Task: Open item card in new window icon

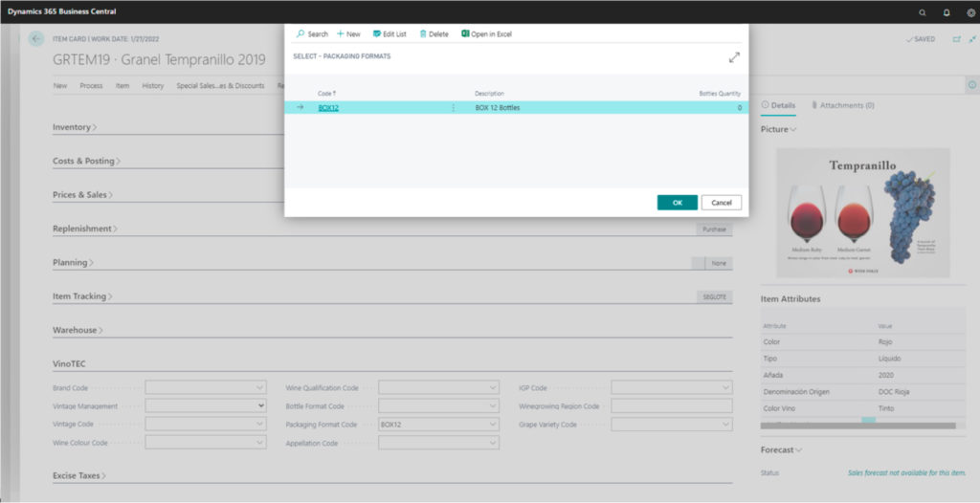Action: click(956, 39)
